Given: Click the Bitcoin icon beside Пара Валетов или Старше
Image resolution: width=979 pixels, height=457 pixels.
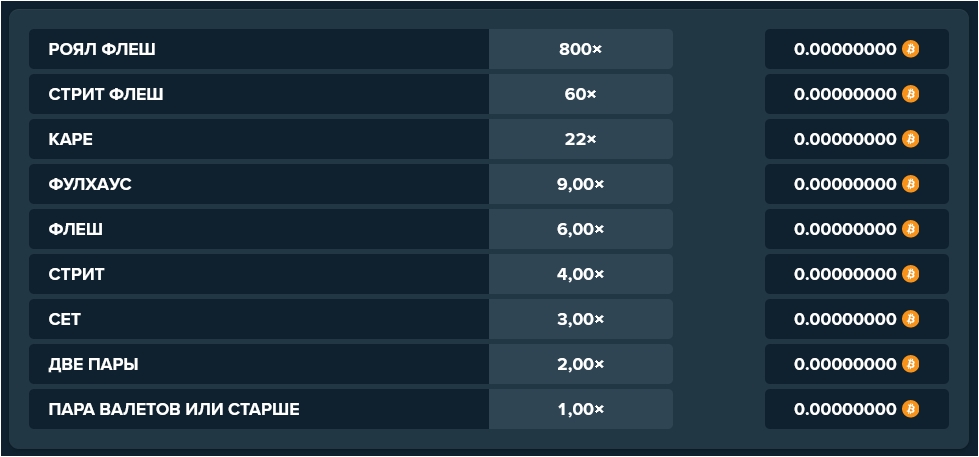Looking at the screenshot, I should coord(910,409).
